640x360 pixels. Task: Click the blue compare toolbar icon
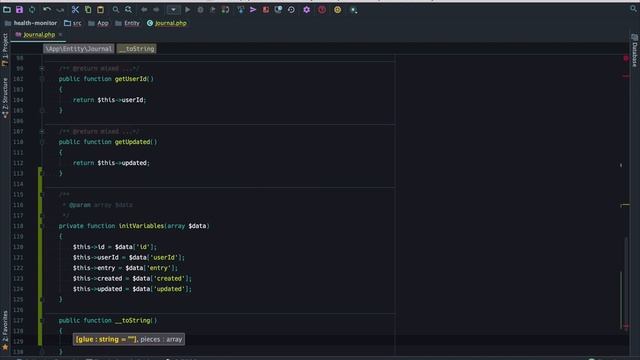pyautogui.click(x=278, y=9)
